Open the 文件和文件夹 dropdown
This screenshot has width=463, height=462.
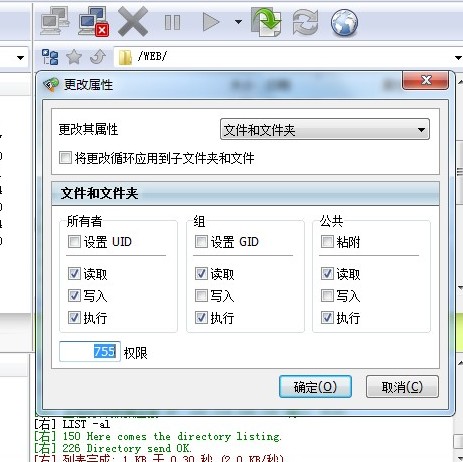[x=325, y=129]
